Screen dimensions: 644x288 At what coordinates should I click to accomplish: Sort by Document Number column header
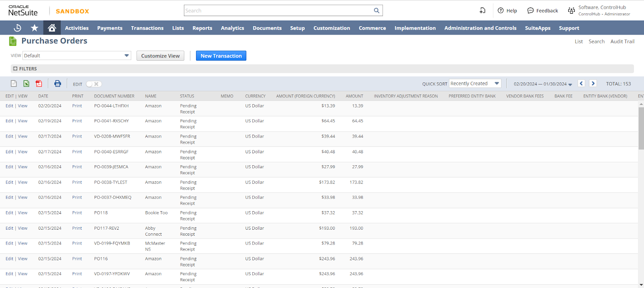[114, 96]
